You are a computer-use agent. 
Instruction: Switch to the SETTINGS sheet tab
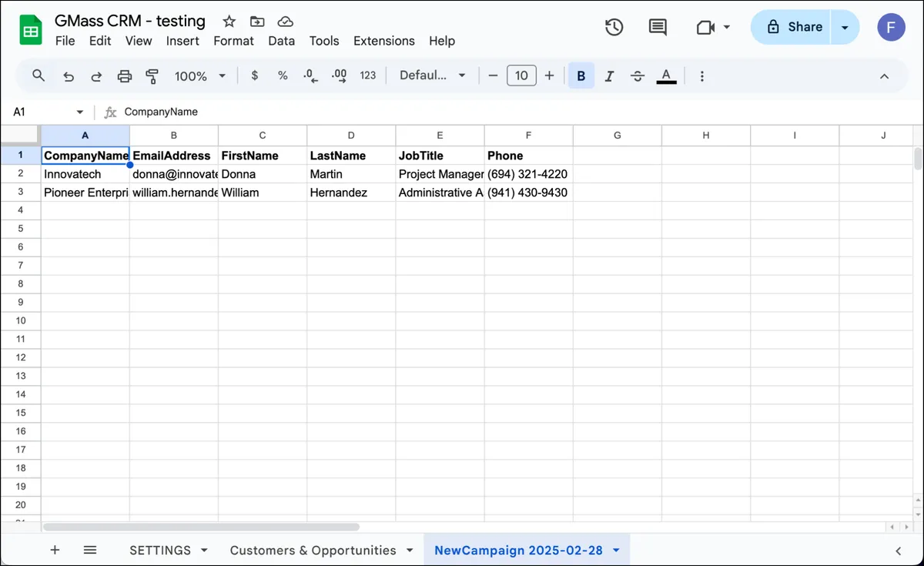[x=160, y=550]
